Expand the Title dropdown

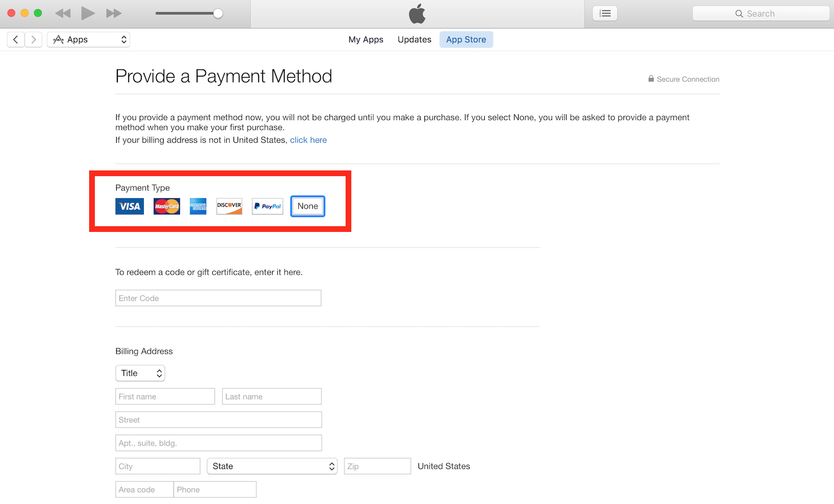point(140,373)
